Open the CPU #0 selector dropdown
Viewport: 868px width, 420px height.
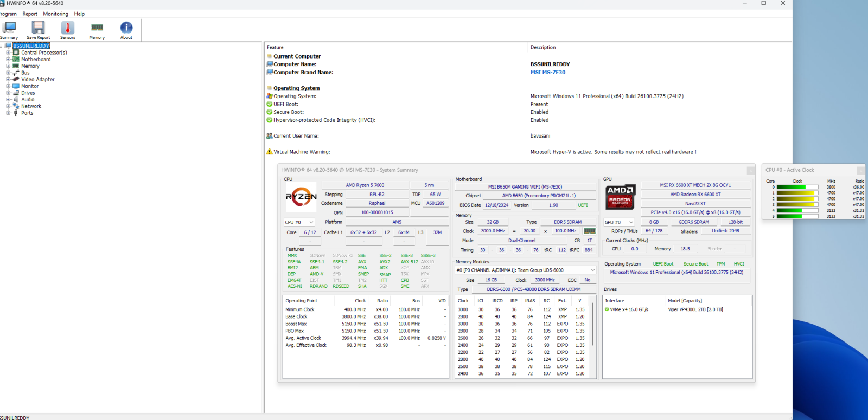(299, 222)
